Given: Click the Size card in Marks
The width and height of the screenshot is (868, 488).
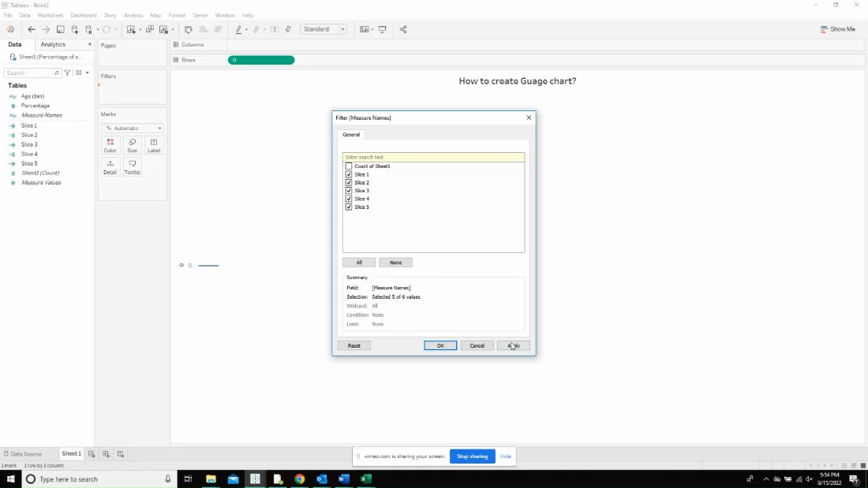Looking at the screenshot, I should 132,146.
